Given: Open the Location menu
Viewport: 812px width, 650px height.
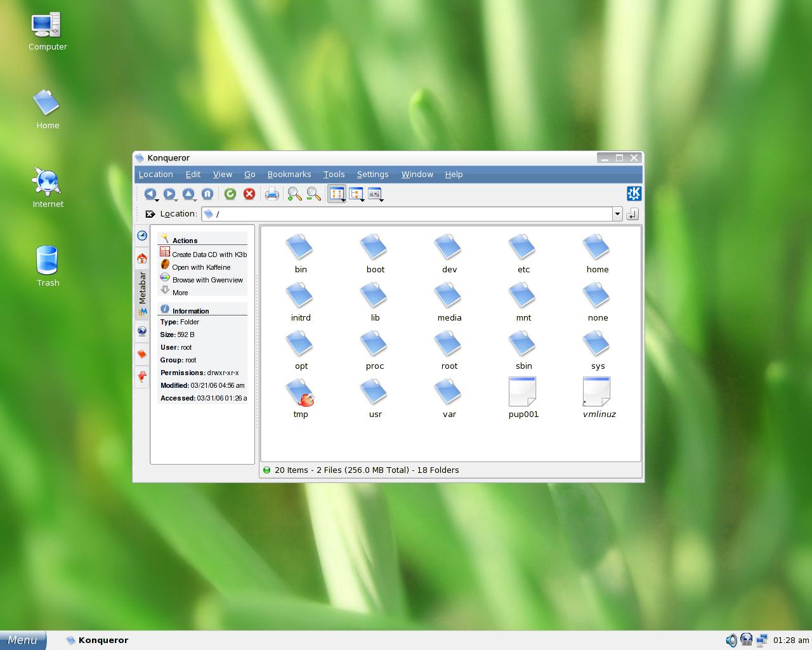Looking at the screenshot, I should pos(156,174).
